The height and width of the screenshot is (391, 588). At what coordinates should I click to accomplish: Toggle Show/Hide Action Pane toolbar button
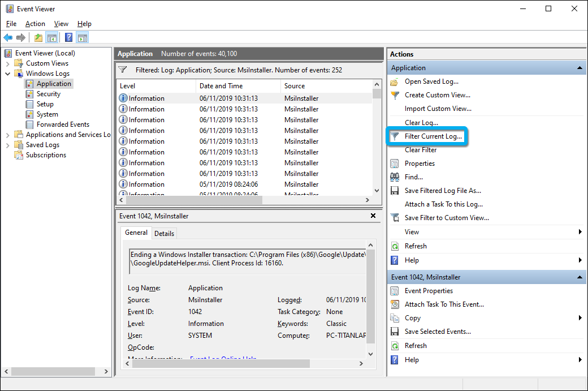coord(83,38)
